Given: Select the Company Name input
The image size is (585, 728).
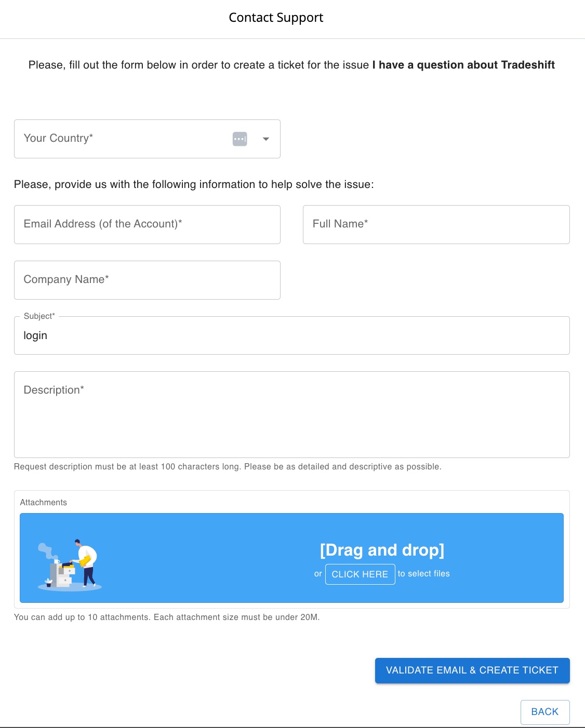Looking at the screenshot, I should (x=147, y=280).
